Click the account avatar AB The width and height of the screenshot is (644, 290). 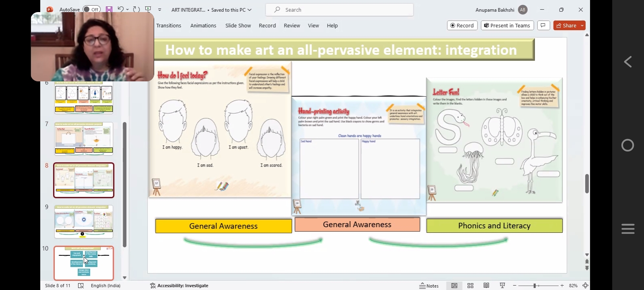point(522,10)
